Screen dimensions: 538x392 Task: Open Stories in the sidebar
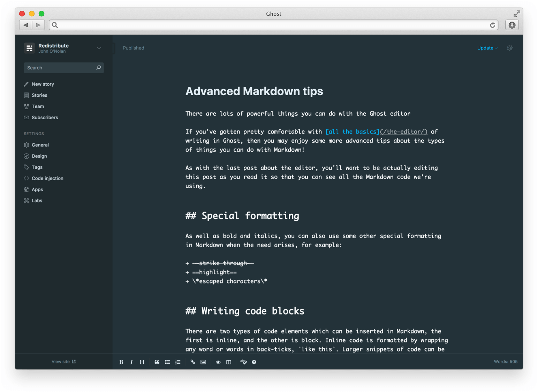click(39, 95)
